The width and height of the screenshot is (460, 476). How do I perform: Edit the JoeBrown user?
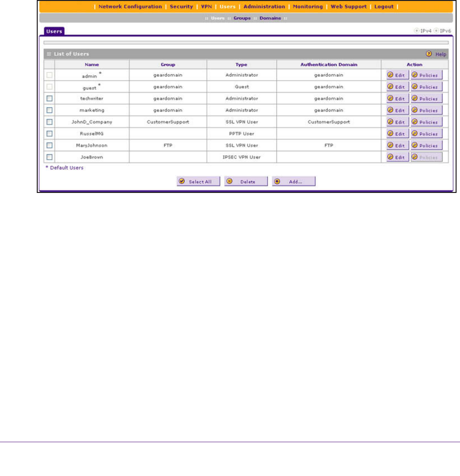click(x=397, y=157)
